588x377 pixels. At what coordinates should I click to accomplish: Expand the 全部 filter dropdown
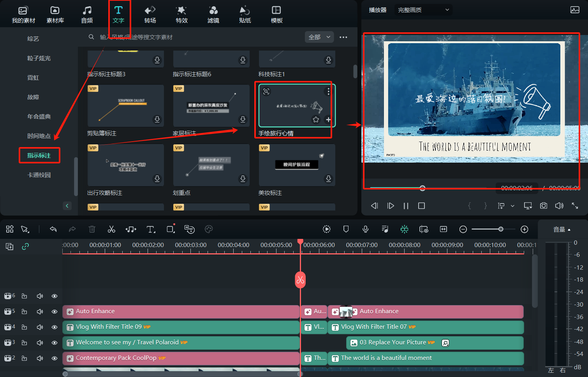coord(319,37)
